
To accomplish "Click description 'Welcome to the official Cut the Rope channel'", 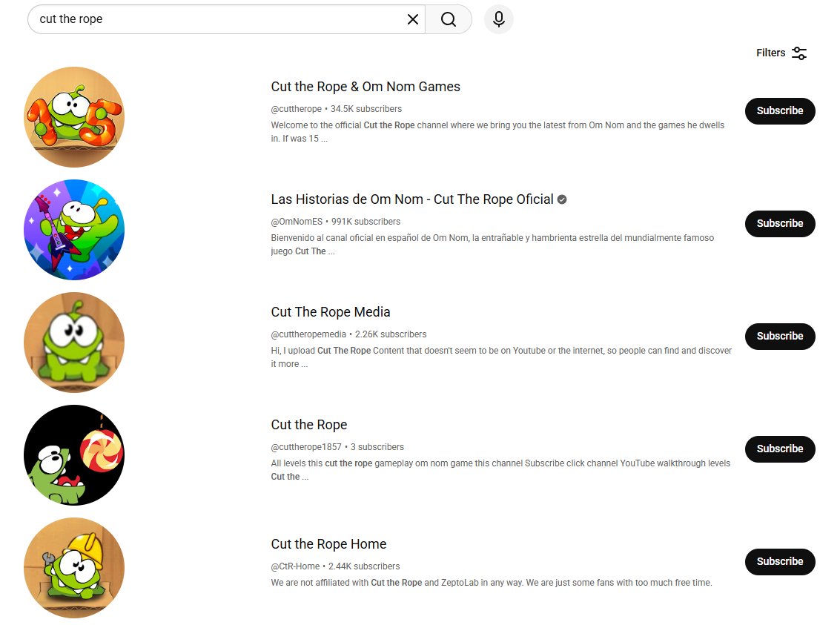I will click(x=497, y=132).
